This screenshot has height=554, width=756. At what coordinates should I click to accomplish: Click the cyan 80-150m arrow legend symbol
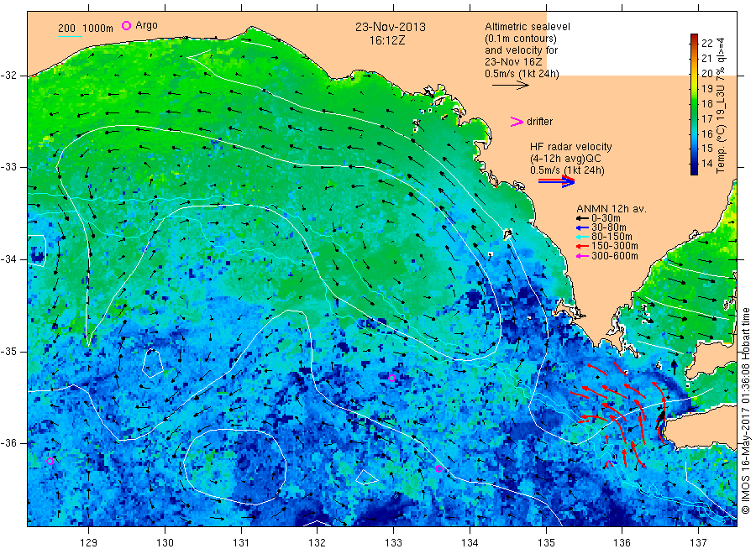point(582,237)
